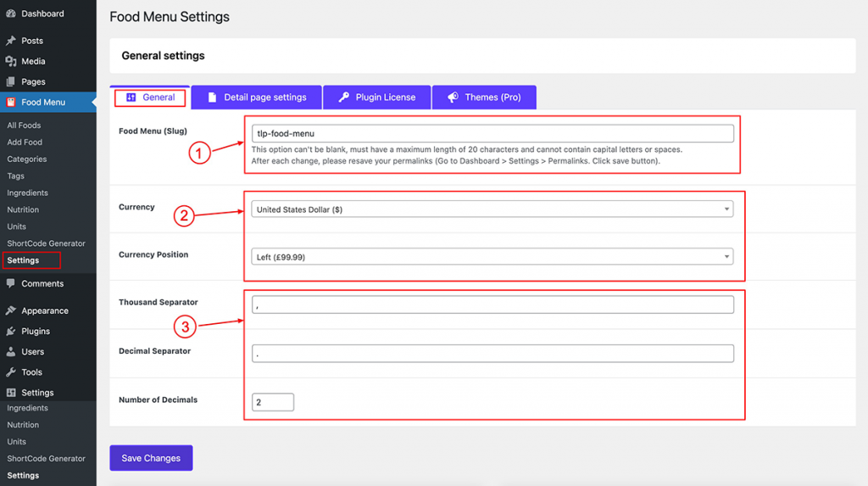Image resolution: width=868 pixels, height=486 pixels.
Task: Click the Users person icon
Action: [x=11, y=351]
